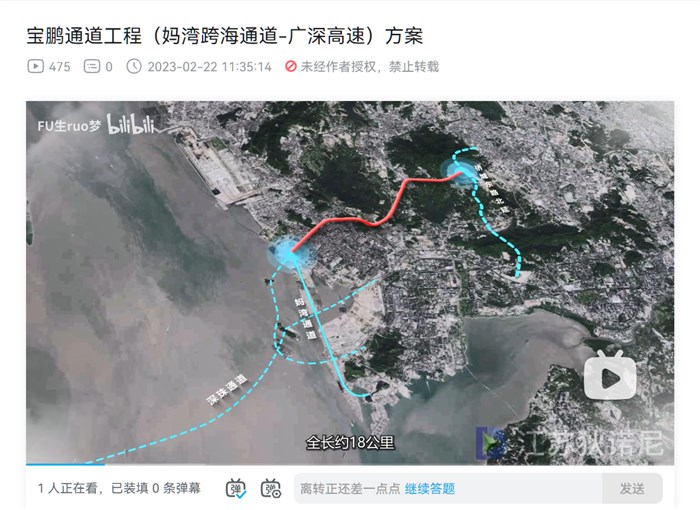Viewport: 700px width, 510px height.
Task: Click the video progress bar
Action: pyautogui.click(x=350, y=464)
